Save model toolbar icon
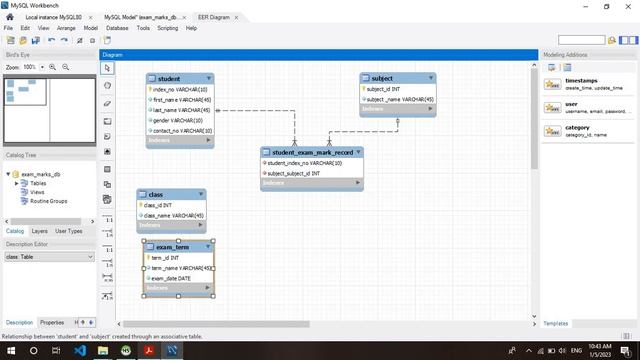Image resolution: width=640 pixels, height=360 pixels. [x=36, y=40]
